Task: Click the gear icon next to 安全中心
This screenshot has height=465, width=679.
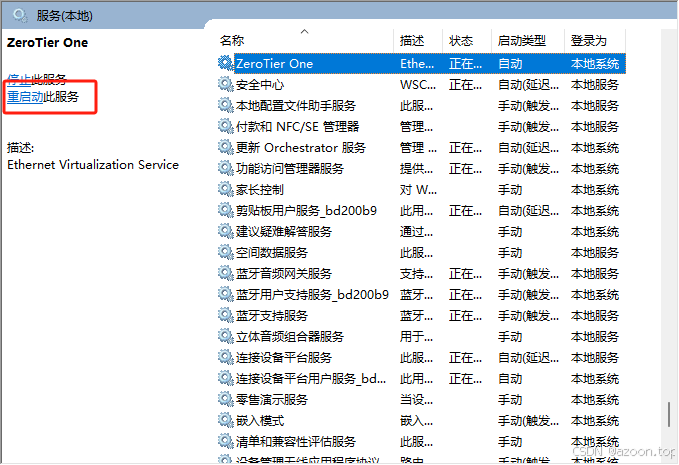Action: [x=225, y=84]
